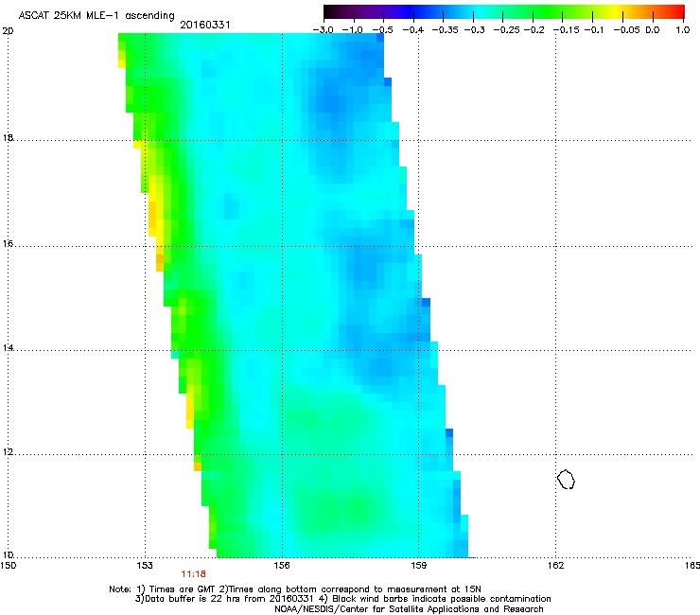Viewport: 700px width, 615px height.
Task: Click the colorbar label -0.25
Action: click(x=507, y=30)
